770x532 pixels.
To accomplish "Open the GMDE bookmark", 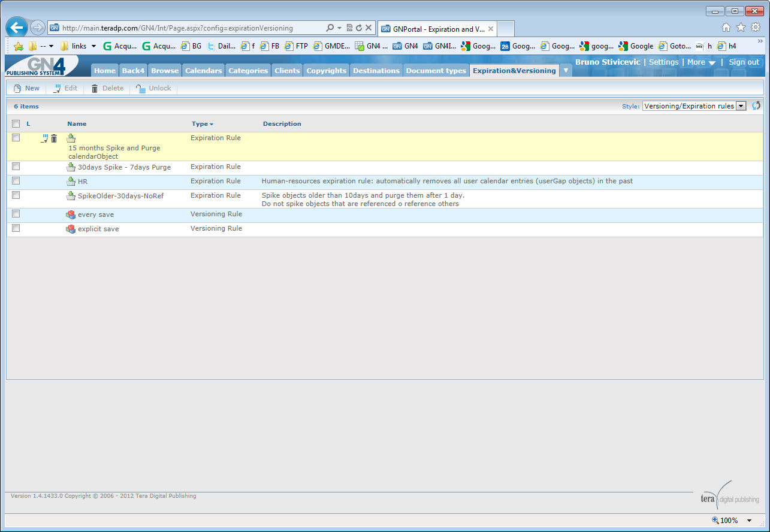I will pyautogui.click(x=331, y=46).
